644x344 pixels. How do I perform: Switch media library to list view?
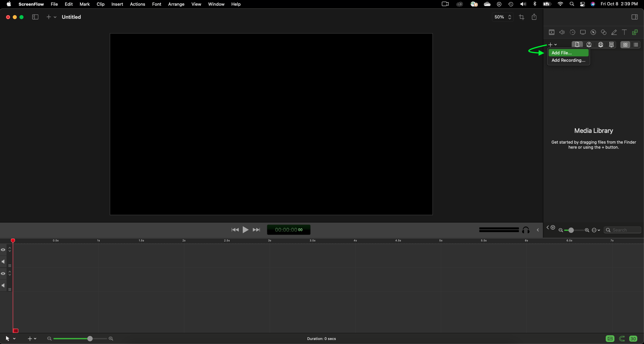(x=636, y=45)
